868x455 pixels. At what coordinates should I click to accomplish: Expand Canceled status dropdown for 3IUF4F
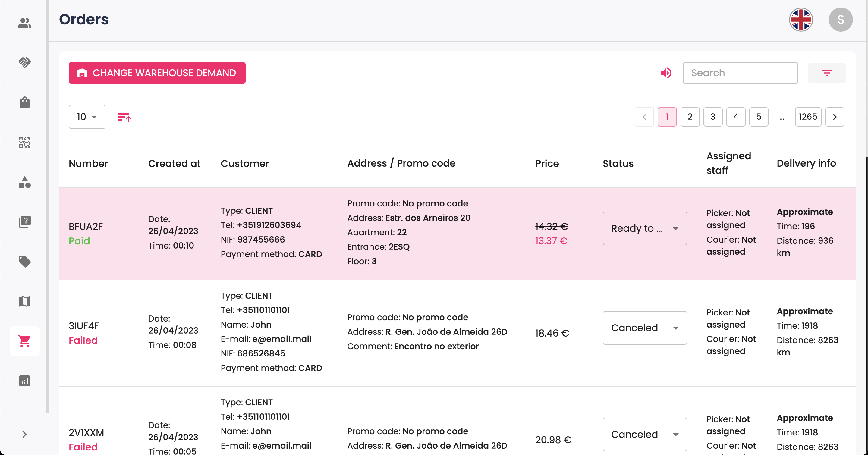pos(644,328)
